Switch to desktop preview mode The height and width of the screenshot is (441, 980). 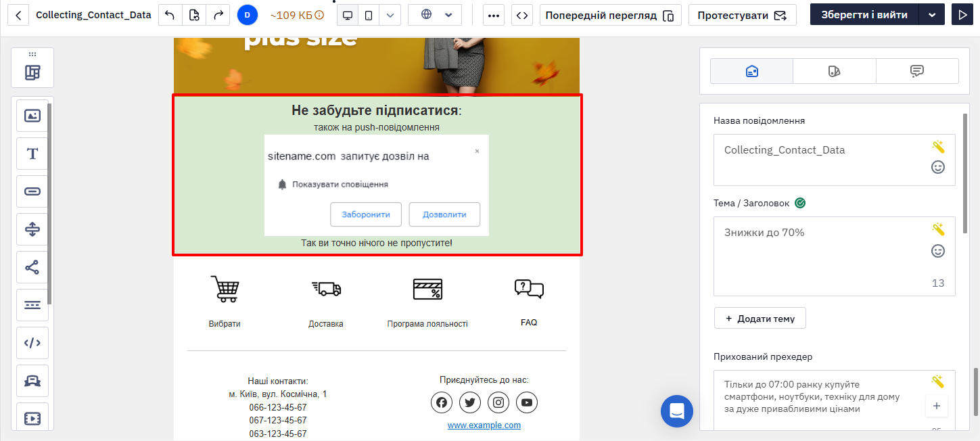click(x=348, y=15)
